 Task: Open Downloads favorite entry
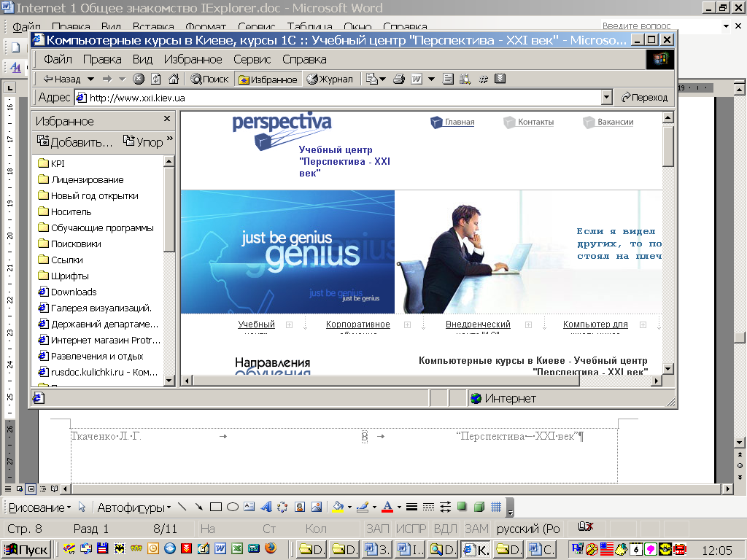(74, 292)
